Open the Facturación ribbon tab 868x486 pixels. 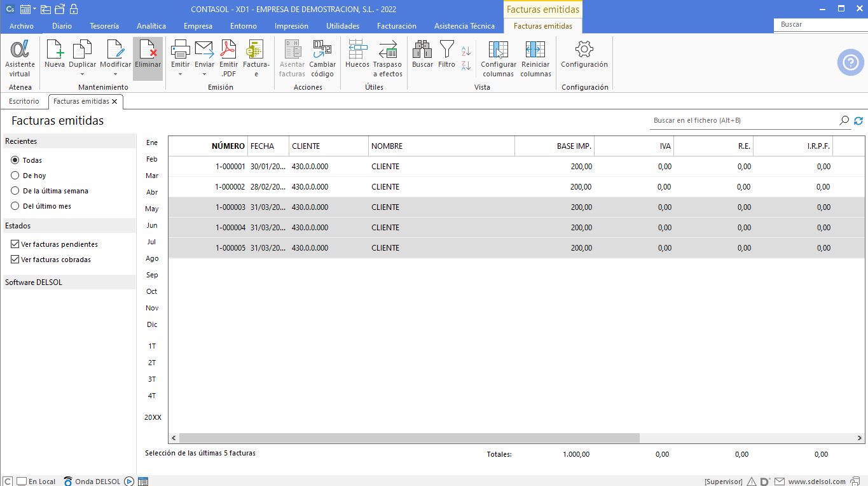click(397, 26)
